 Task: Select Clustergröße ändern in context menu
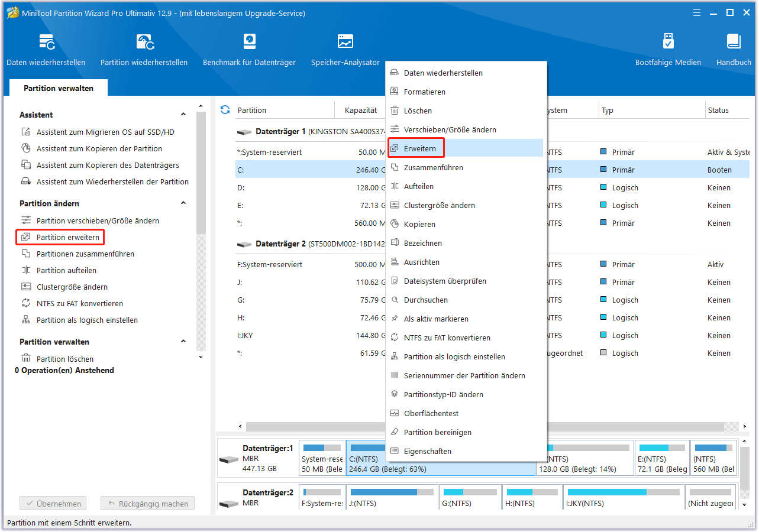[x=466, y=206]
